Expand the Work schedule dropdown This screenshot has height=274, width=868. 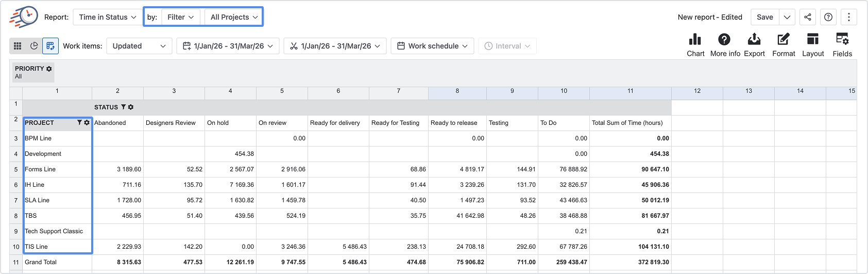(432, 46)
